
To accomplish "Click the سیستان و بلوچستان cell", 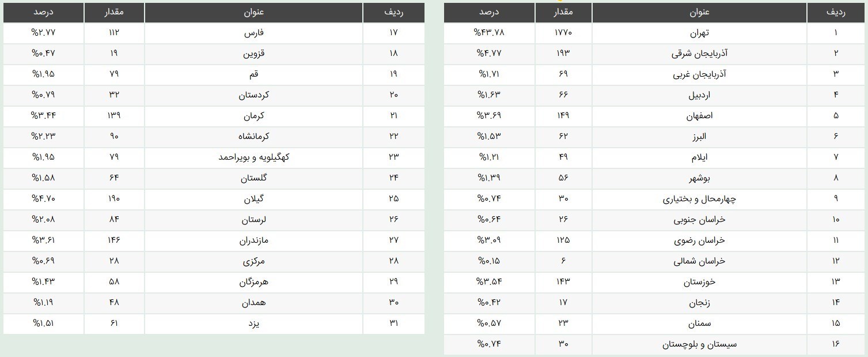I will point(699,344).
